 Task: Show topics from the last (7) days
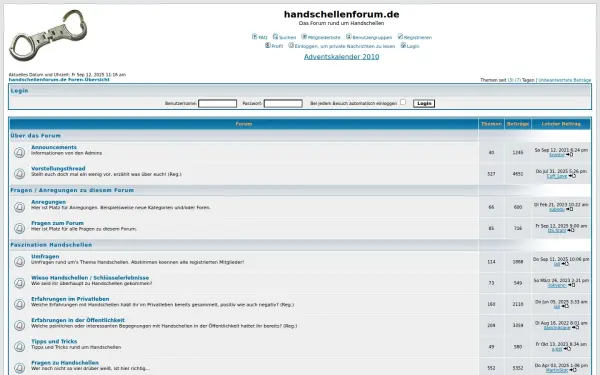coord(518,80)
